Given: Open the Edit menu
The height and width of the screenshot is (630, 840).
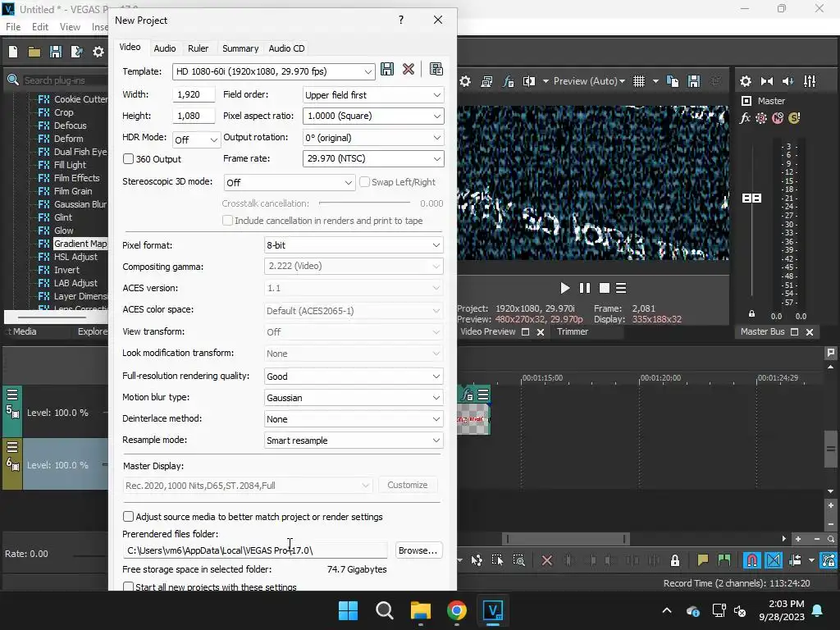Looking at the screenshot, I should coord(39,27).
